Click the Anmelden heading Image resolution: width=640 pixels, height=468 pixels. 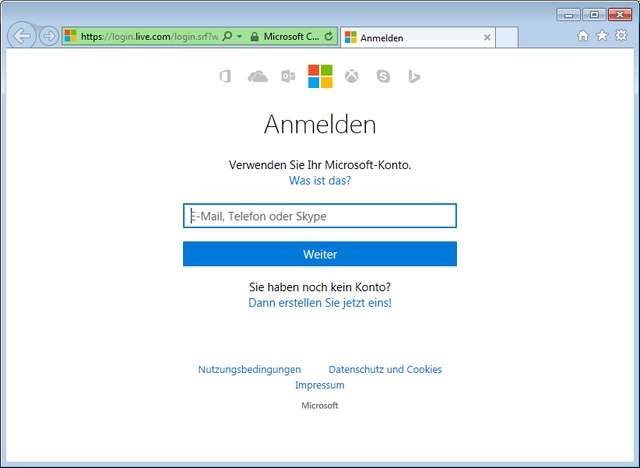[x=320, y=124]
